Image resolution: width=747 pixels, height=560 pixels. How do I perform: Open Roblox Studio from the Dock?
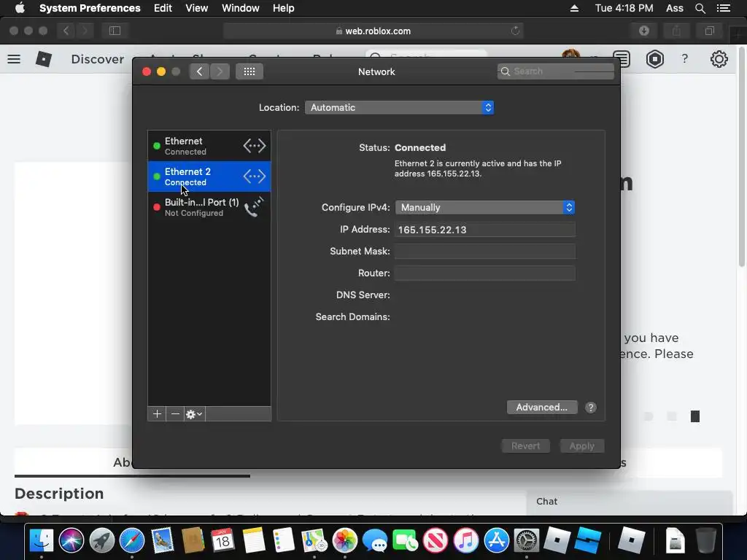(587, 540)
